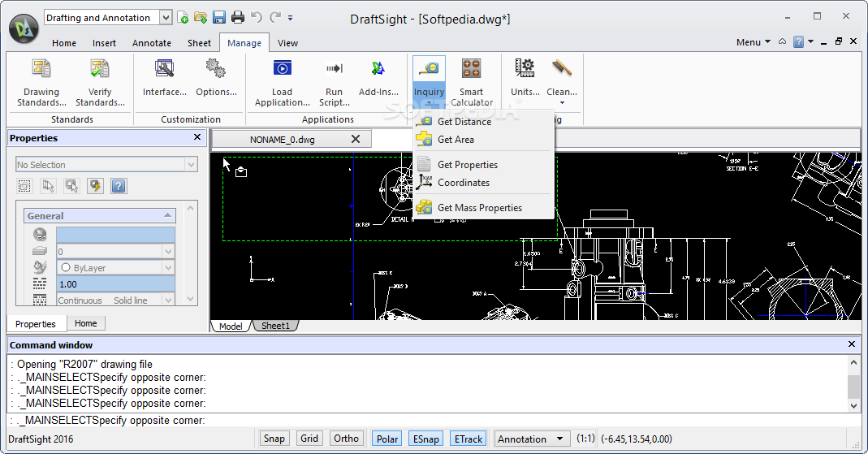
Task: Open Interface customization
Action: click(164, 77)
